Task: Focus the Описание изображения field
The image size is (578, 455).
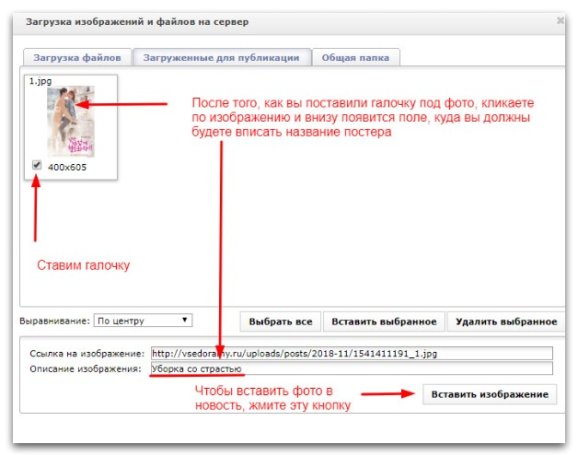Action: point(352,368)
